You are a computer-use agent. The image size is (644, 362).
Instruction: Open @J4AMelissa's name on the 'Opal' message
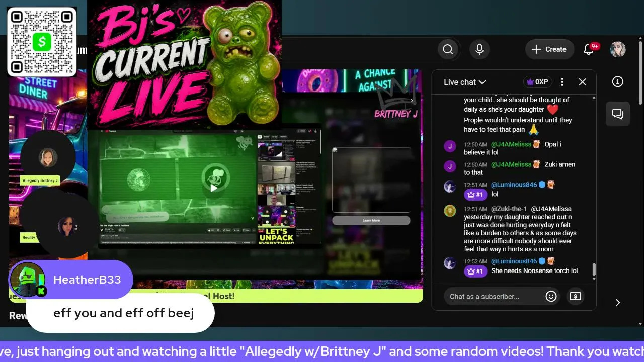511,144
